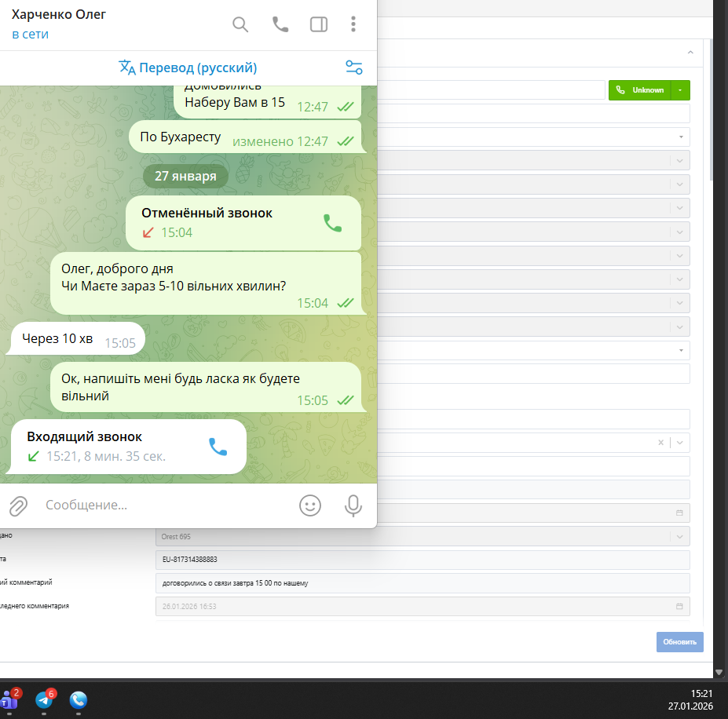Open blue phone app in taskbar
The width and height of the screenshot is (728, 719).
tap(79, 700)
